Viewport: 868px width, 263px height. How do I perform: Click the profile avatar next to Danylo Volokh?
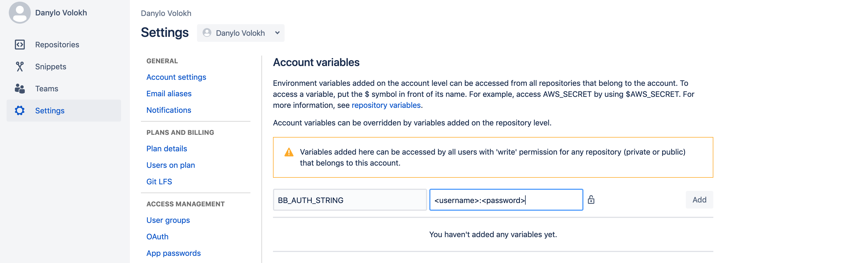(x=19, y=12)
